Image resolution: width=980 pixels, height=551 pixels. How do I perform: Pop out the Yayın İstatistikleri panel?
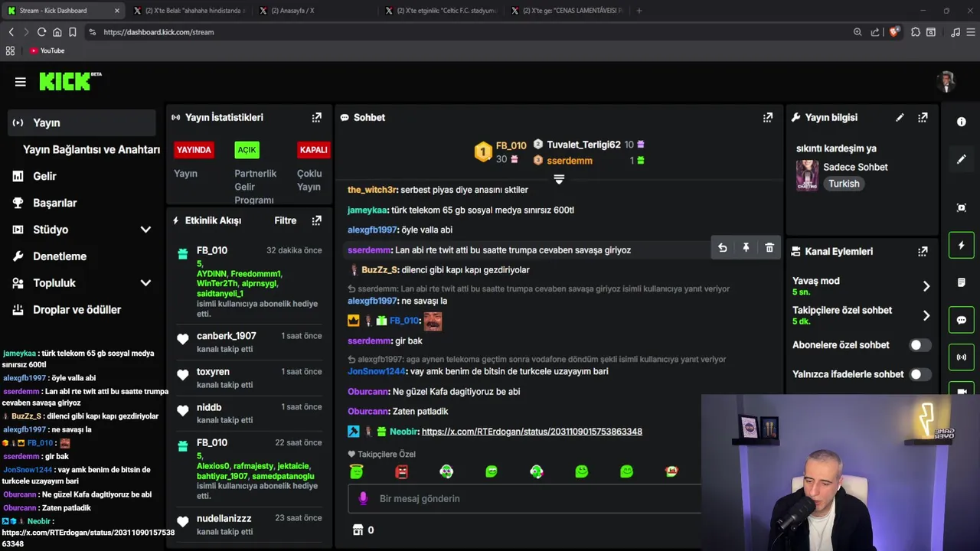316,117
